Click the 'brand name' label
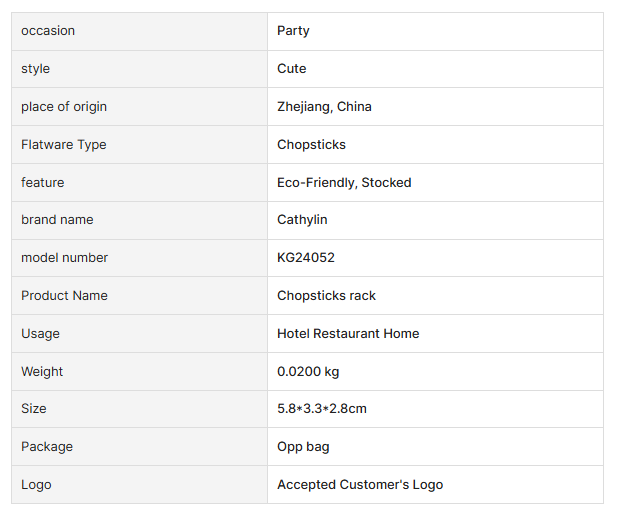 click(57, 220)
